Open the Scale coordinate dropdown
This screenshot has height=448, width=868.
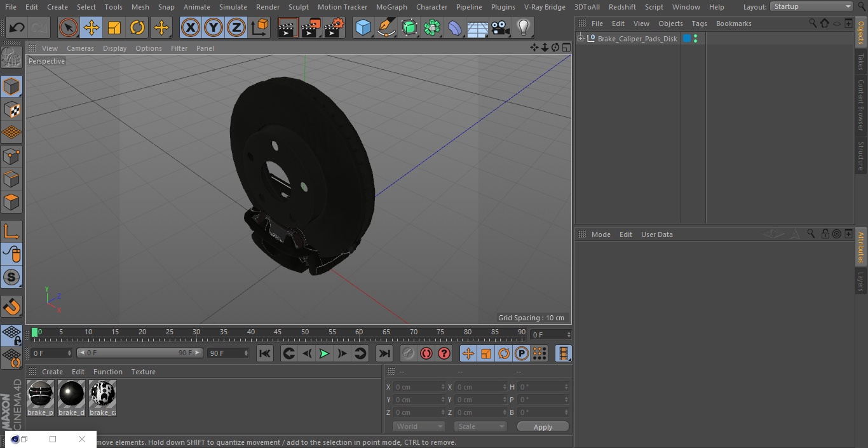(480, 426)
